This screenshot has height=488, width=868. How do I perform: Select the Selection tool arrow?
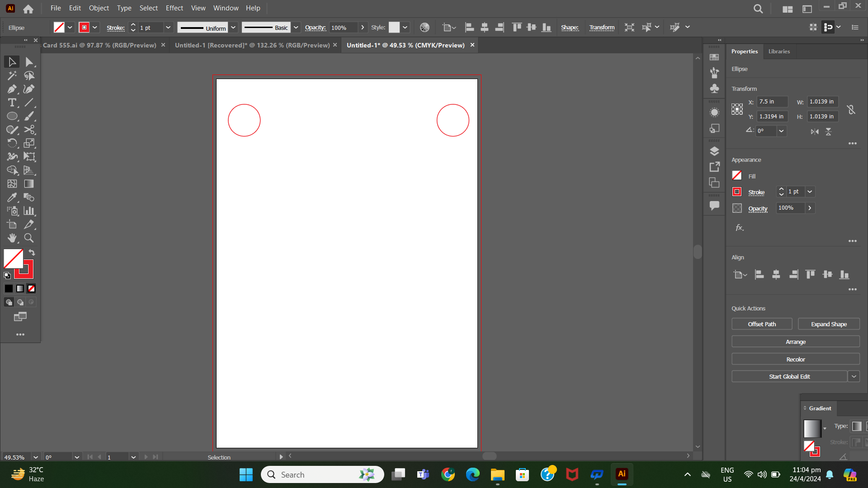click(x=12, y=62)
